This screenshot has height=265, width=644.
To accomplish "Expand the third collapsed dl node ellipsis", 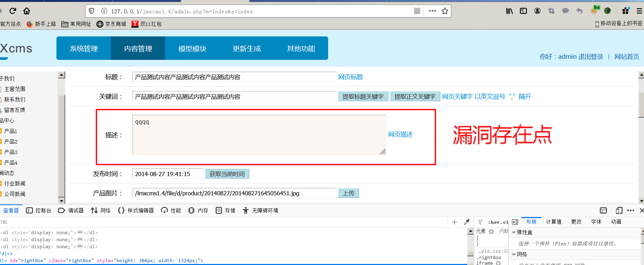I will coord(80,246).
